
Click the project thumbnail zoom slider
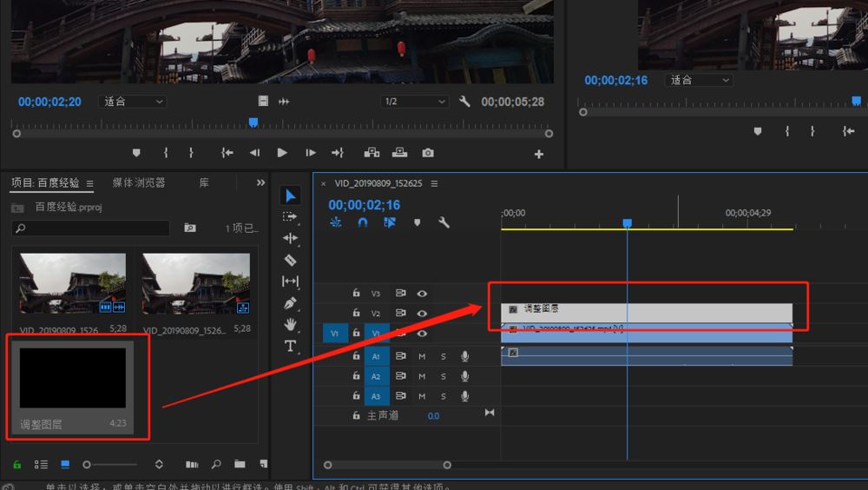pos(87,465)
